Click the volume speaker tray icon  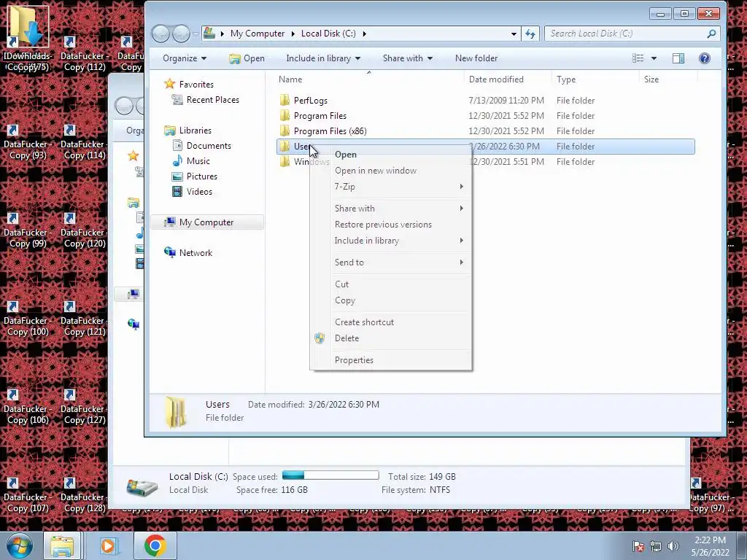[673, 546]
